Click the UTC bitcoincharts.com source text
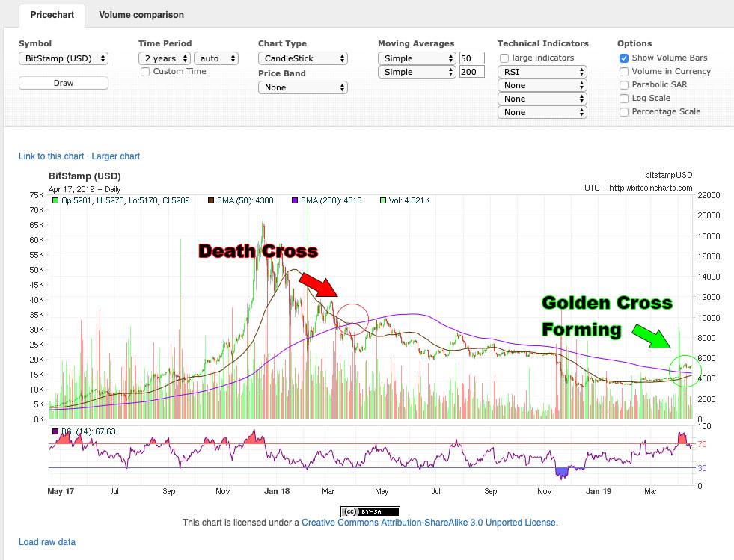Screen dimensions: 734x560 pos(638,188)
